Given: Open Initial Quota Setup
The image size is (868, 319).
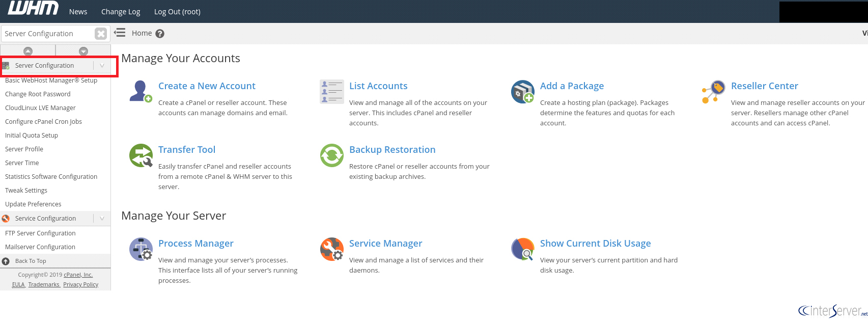Looking at the screenshot, I should coord(32,136).
